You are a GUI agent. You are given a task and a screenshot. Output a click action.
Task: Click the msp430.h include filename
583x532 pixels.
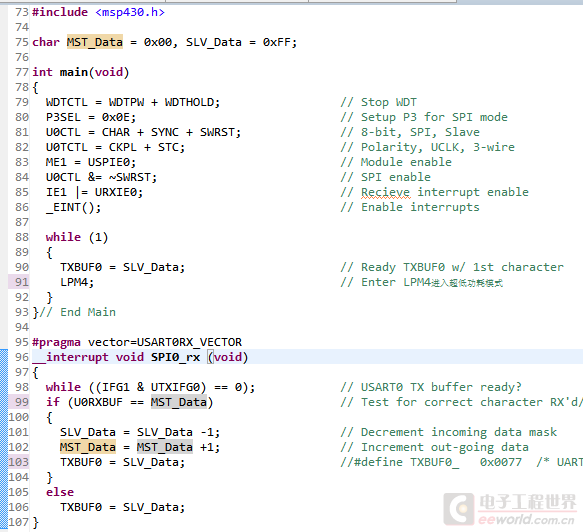point(130,12)
